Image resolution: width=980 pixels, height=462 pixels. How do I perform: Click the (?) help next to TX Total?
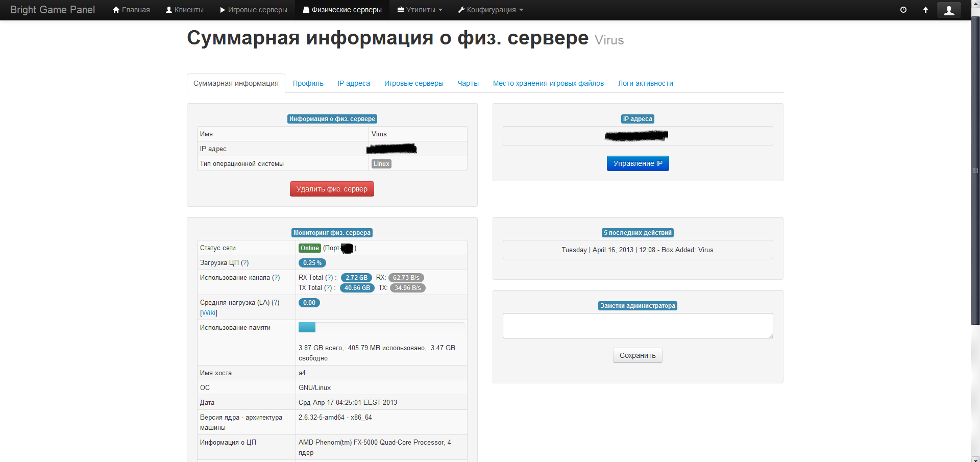[x=328, y=287]
